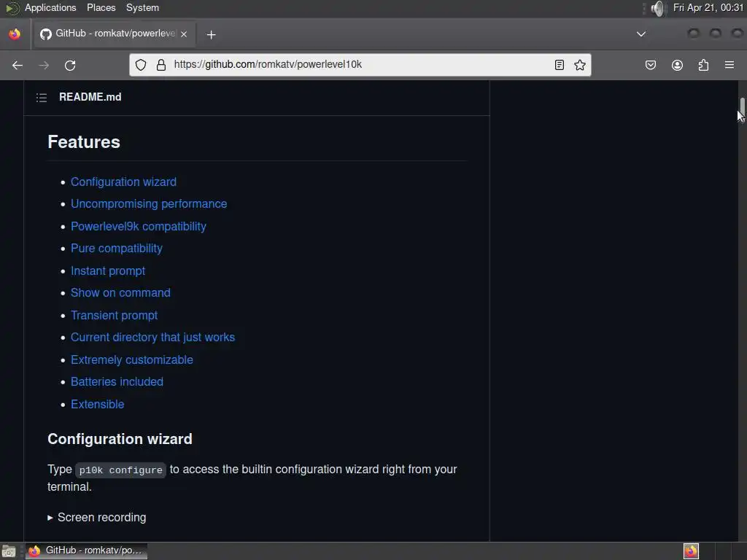Open the System menu
The width and height of the screenshot is (747, 560).
[142, 7]
